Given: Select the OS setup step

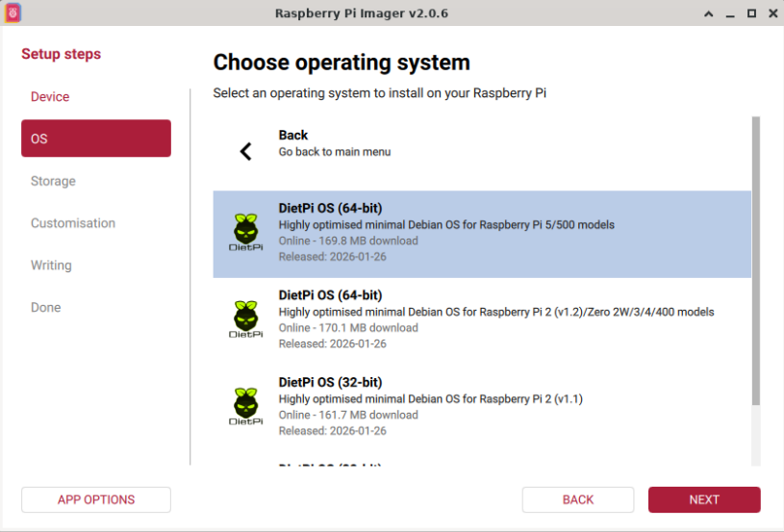Looking at the screenshot, I should click(96, 139).
